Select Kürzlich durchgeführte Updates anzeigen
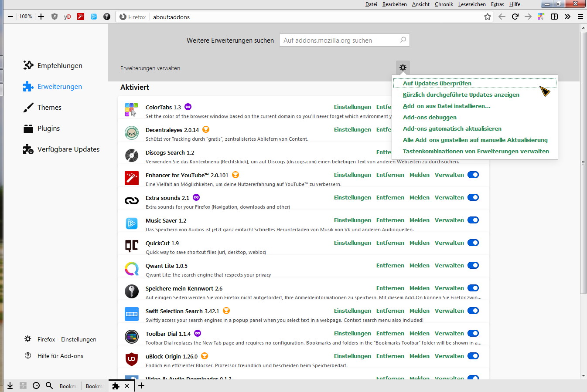The height and width of the screenshot is (392, 587). point(475,95)
